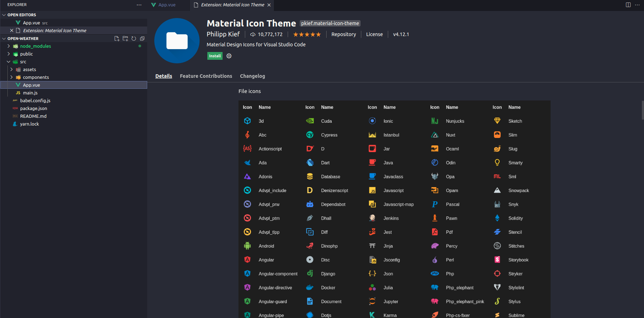Collapse the OPEN-WEATHER section
Viewport: 644px width, 318px height.
pos(4,39)
